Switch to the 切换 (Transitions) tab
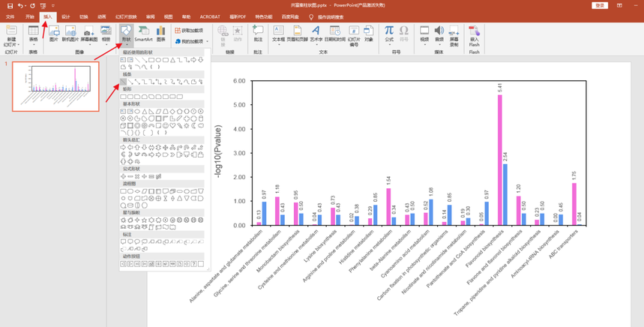The height and width of the screenshot is (327, 644). (84, 16)
